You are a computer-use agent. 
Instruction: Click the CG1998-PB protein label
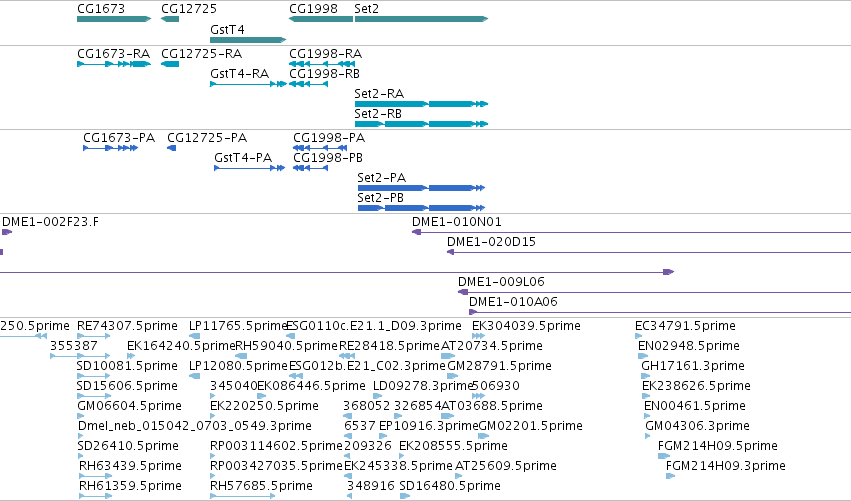pos(328,158)
